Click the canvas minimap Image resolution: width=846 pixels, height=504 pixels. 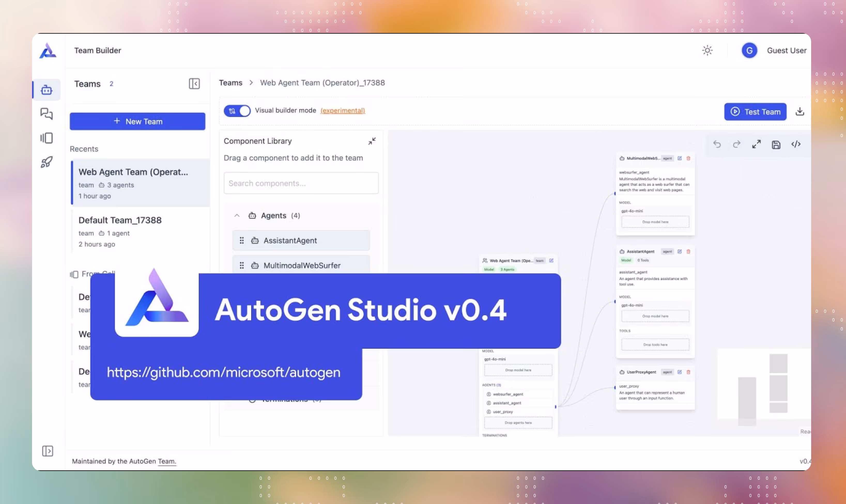point(764,384)
